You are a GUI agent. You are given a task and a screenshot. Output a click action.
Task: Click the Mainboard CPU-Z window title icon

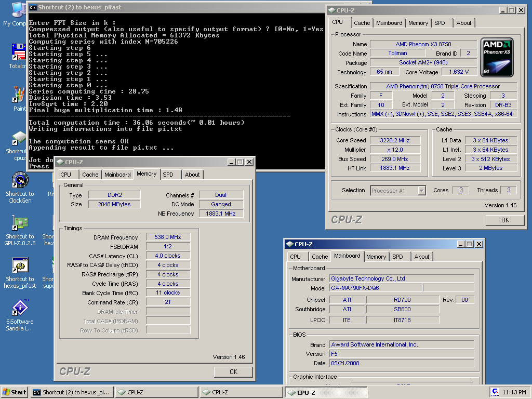(290, 244)
